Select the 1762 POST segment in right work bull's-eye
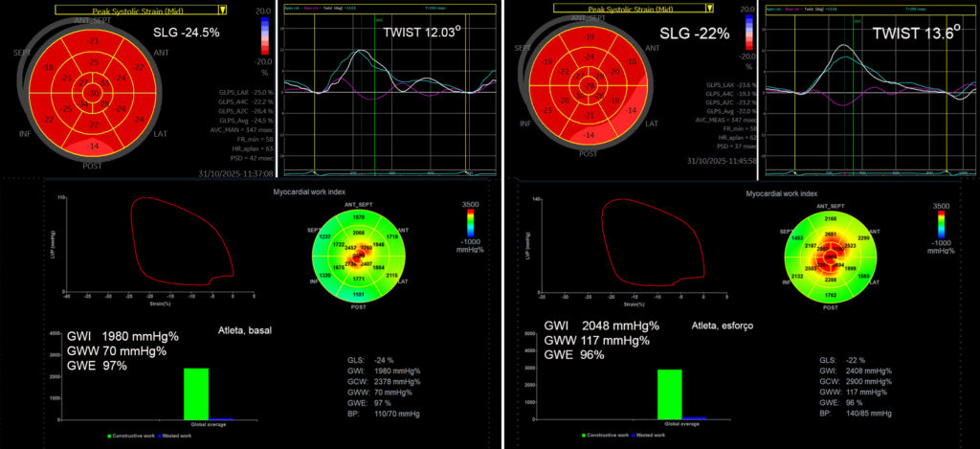Image resolution: width=980 pixels, height=449 pixels. pyautogui.click(x=831, y=297)
